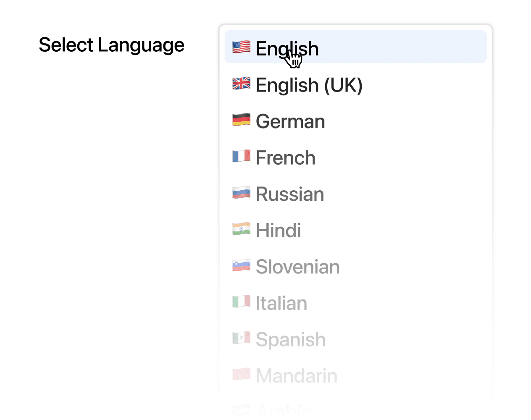The width and height of the screenshot is (531, 420).
Task: Select Russian from the dropdown list
Action: point(290,194)
